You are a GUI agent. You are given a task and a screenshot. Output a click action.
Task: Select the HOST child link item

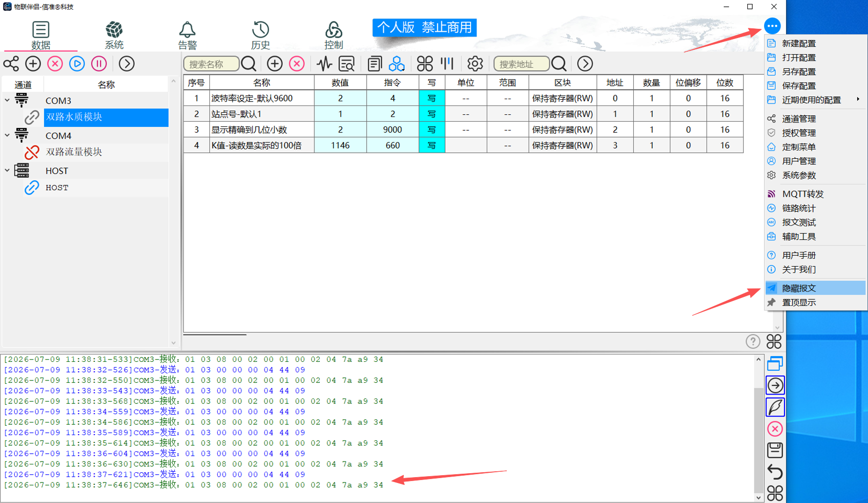coord(57,188)
